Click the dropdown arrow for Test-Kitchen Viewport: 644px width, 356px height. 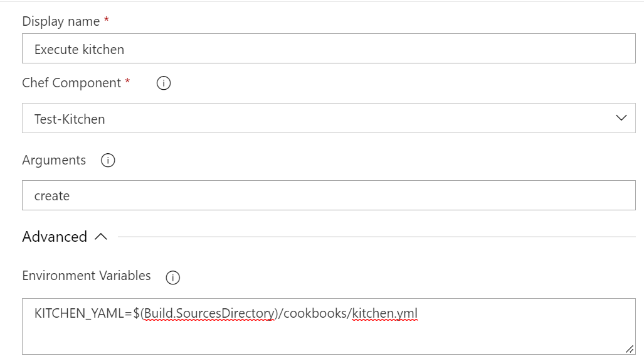point(621,118)
